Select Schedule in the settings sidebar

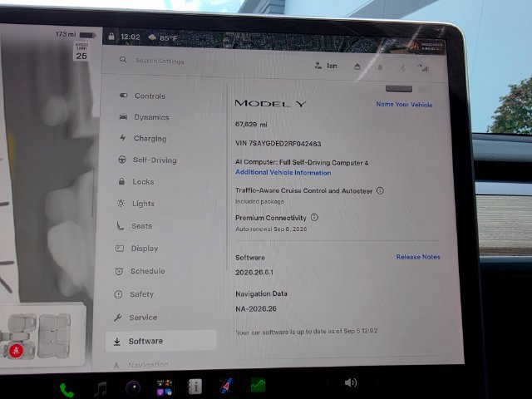pos(140,271)
